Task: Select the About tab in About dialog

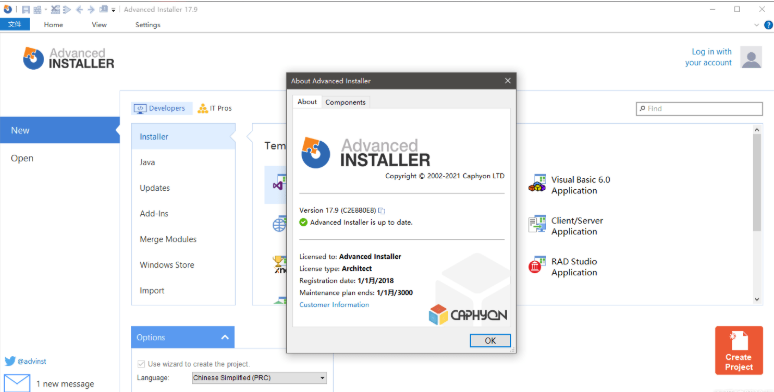Action: (307, 102)
